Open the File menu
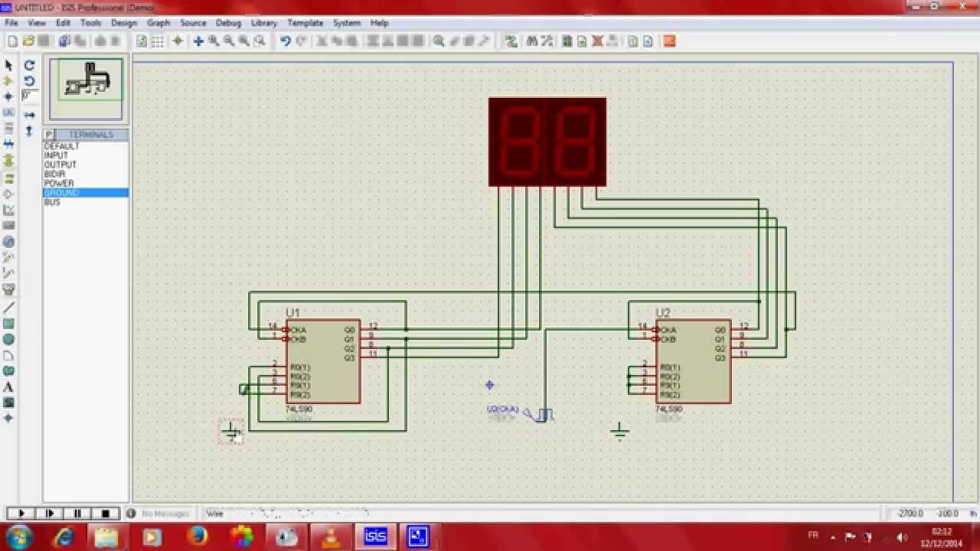 pos(11,23)
